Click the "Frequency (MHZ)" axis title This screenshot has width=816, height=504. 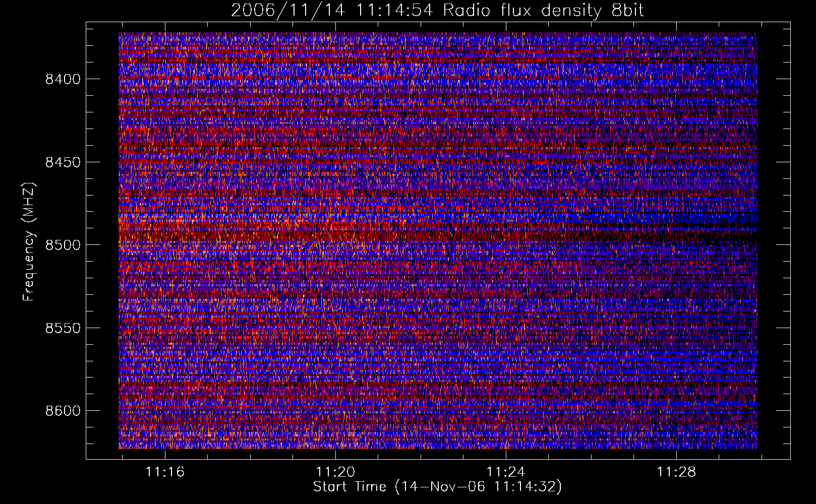29,241
